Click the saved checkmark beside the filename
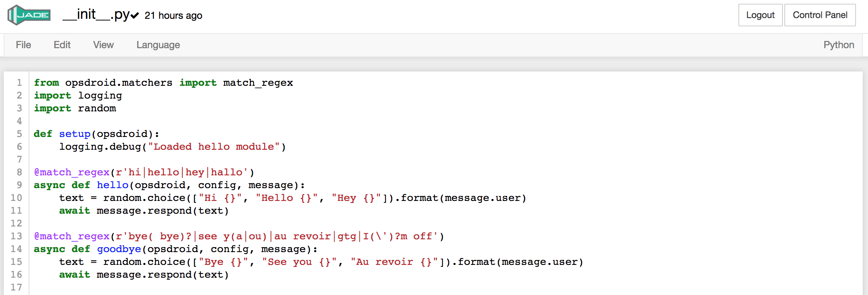Viewport: 868px width, 295px height. tap(134, 16)
